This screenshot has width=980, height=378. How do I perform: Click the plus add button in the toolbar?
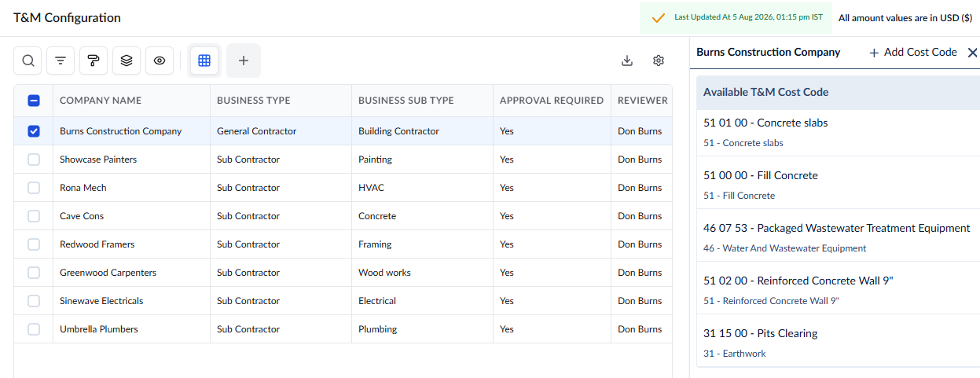point(244,61)
